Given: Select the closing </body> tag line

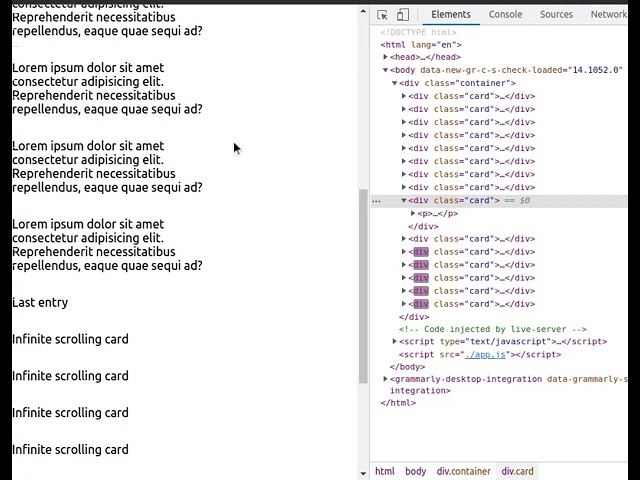Looking at the screenshot, I should coord(407,367).
